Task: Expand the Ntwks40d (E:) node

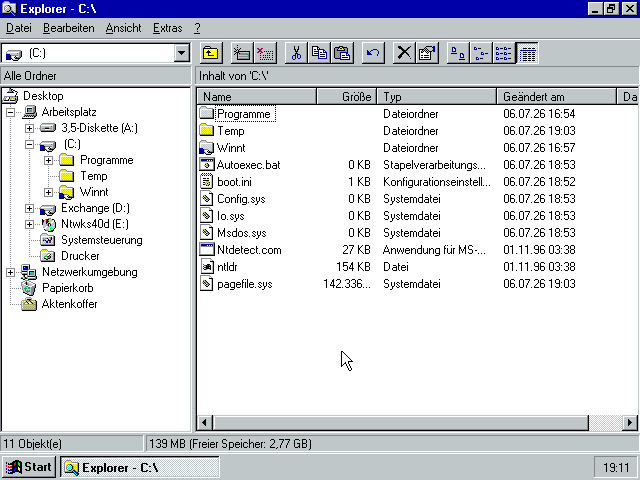Action: click(29, 224)
